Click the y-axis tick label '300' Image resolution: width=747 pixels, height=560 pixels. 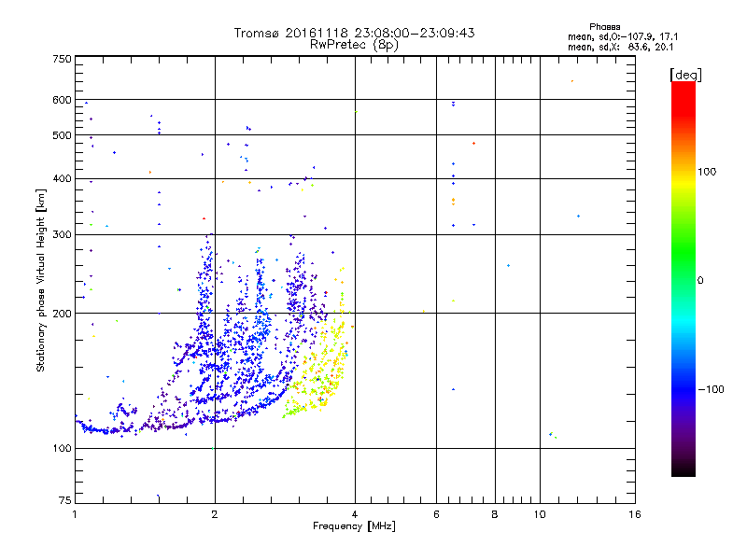(62, 235)
